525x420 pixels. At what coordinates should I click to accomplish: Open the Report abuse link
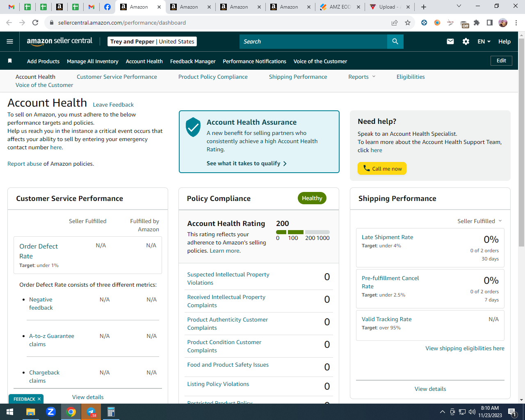coord(25,164)
